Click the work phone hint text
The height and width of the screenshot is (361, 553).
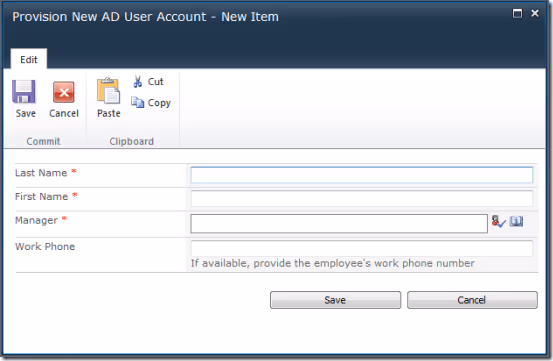(333, 263)
